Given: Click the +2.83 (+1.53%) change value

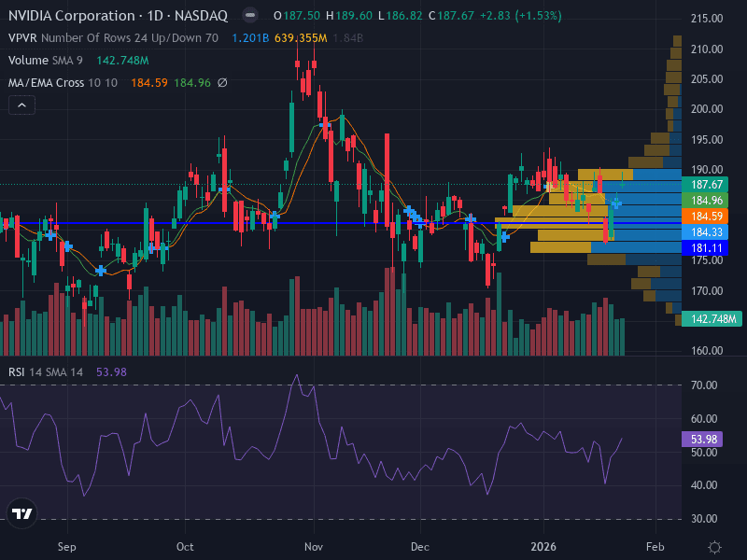Looking at the screenshot, I should (520, 16).
